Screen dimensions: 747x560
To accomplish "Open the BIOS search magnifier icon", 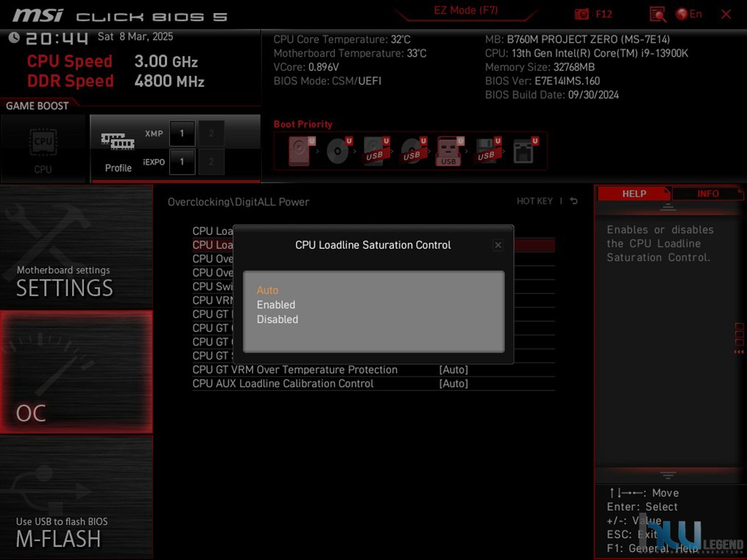I will (x=658, y=14).
